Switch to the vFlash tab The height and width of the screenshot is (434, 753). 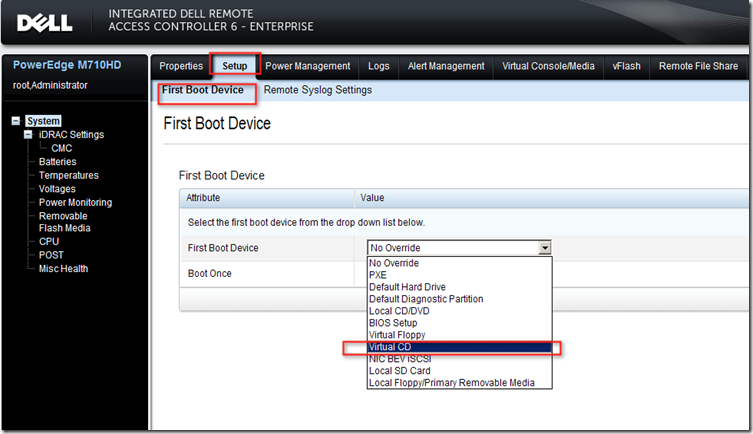pyautogui.click(x=627, y=66)
